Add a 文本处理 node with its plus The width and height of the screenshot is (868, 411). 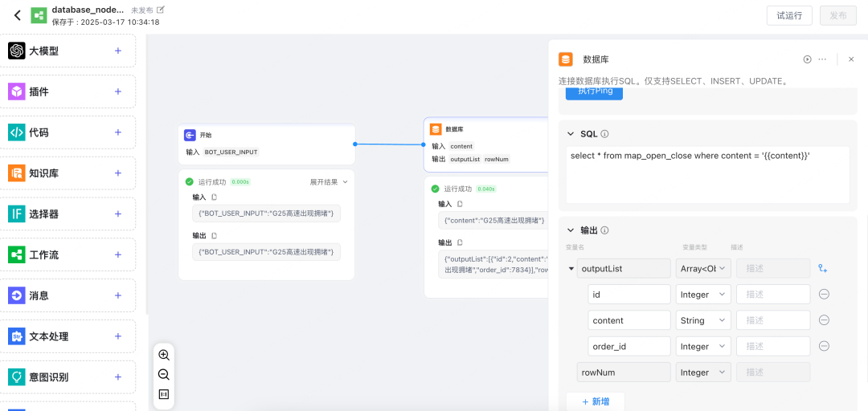[x=118, y=336]
